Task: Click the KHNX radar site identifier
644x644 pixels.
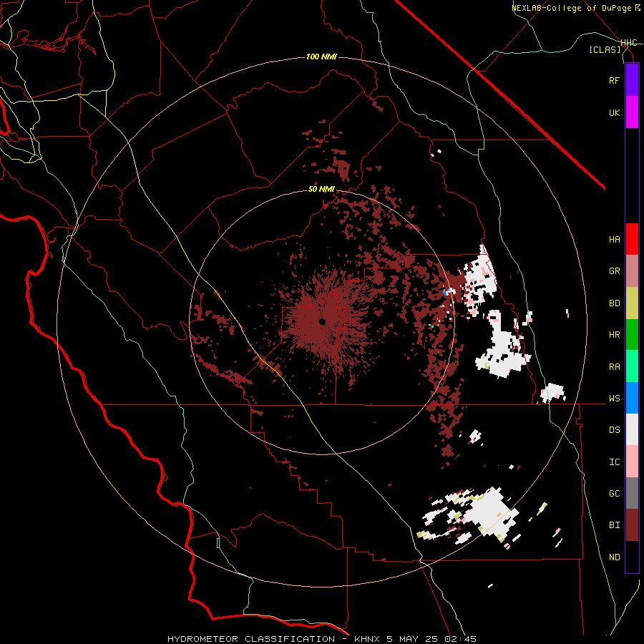Action: 368,639
